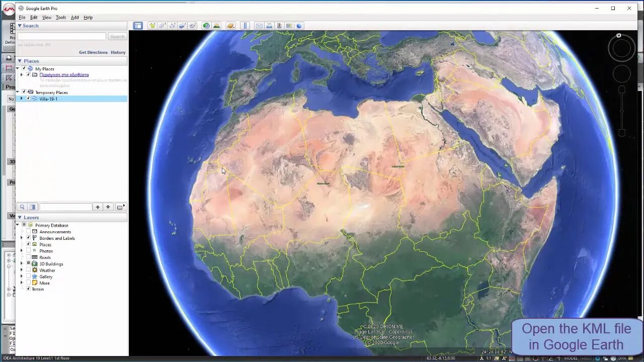The height and width of the screenshot is (362, 644).
Task: Click the Email envelope toolbar icon
Action: [259, 26]
